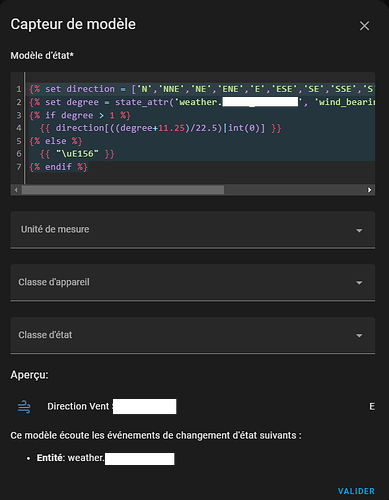The height and width of the screenshot is (500, 389).
Task: Click the endif statement on line 7
Action: 58,167
